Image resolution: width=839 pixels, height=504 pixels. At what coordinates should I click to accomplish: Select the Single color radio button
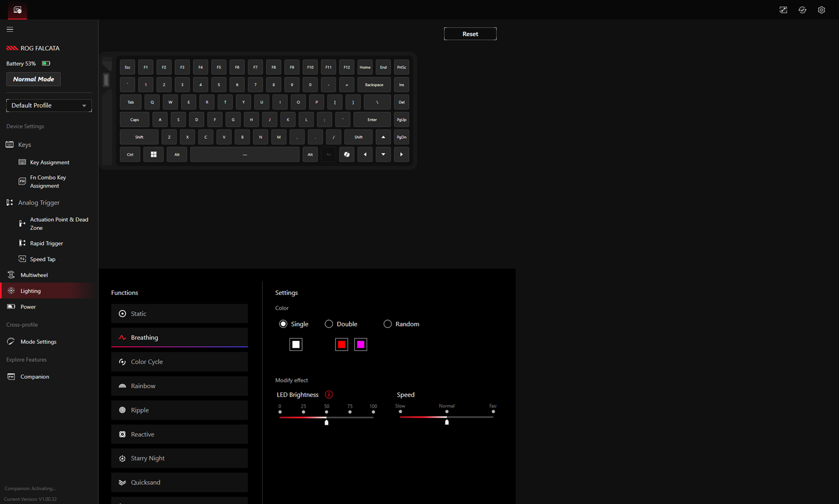[x=283, y=324]
